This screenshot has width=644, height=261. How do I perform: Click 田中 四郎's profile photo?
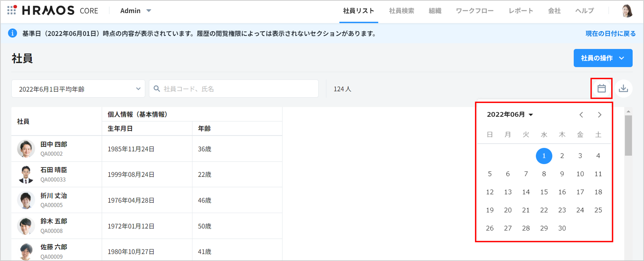pyautogui.click(x=26, y=149)
